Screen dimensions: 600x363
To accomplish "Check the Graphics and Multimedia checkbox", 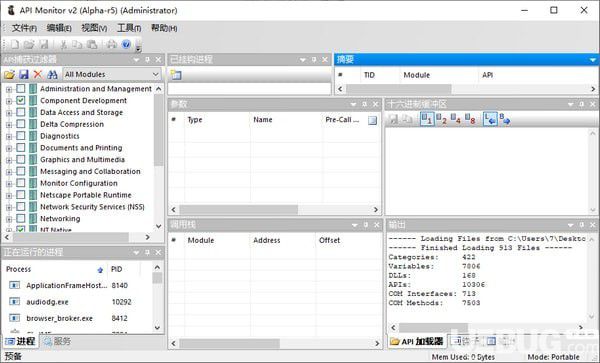I will [x=21, y=159].
